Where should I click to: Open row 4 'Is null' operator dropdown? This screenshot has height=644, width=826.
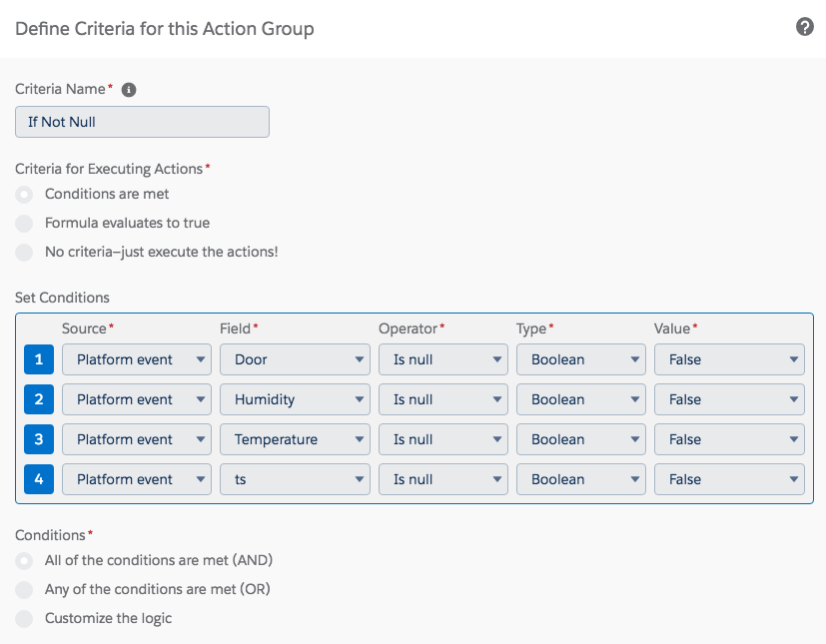click(x=443, y=479)
